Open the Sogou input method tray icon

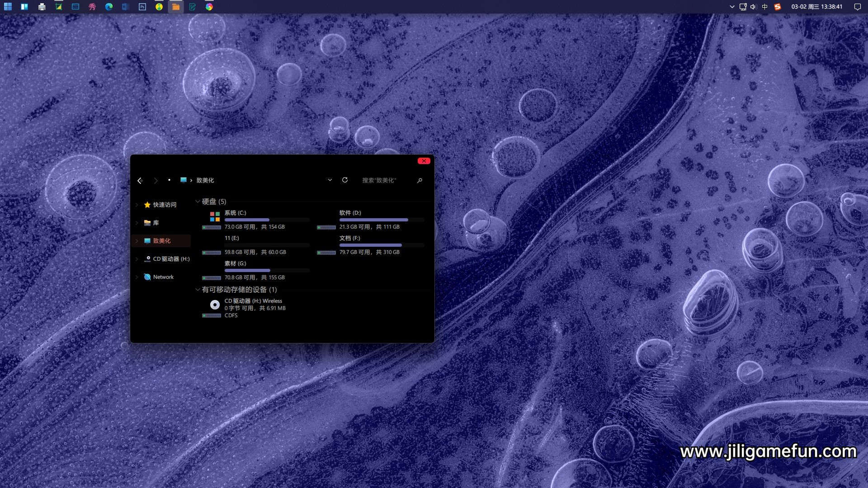tap(778, 7)
